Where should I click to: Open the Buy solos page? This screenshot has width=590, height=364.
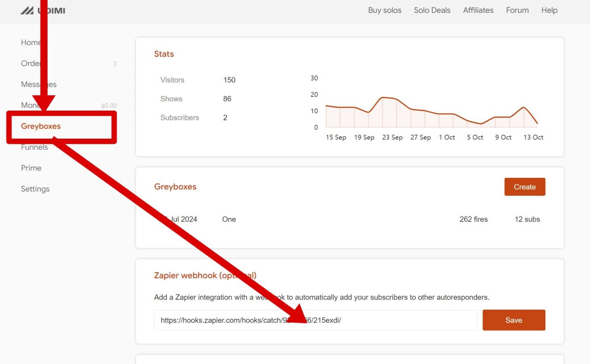click(x=384, y=10)
